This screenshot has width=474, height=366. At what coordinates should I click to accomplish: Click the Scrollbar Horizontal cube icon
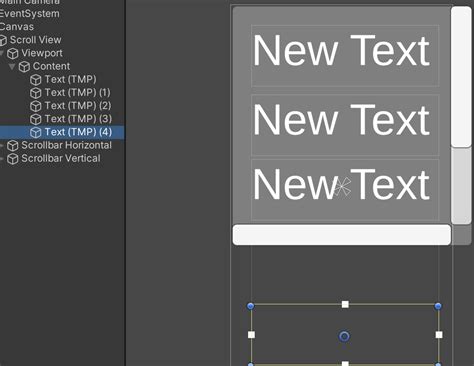click(13, 146)
